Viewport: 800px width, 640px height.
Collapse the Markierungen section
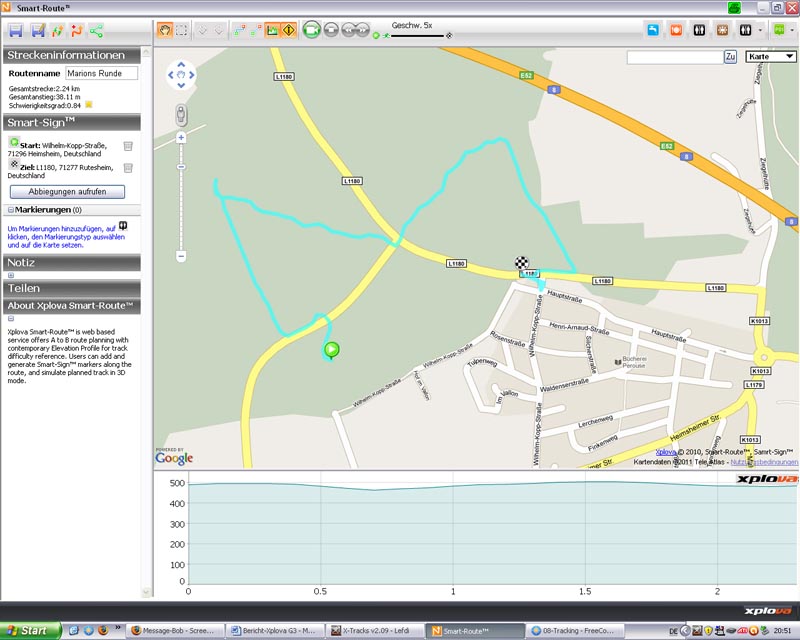click(x=11, y=210)
